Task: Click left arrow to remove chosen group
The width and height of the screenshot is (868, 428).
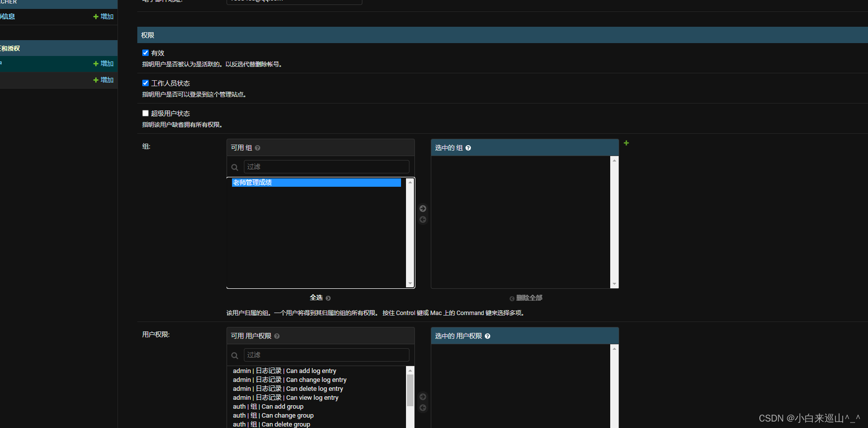Action: [x=423, y=219]
